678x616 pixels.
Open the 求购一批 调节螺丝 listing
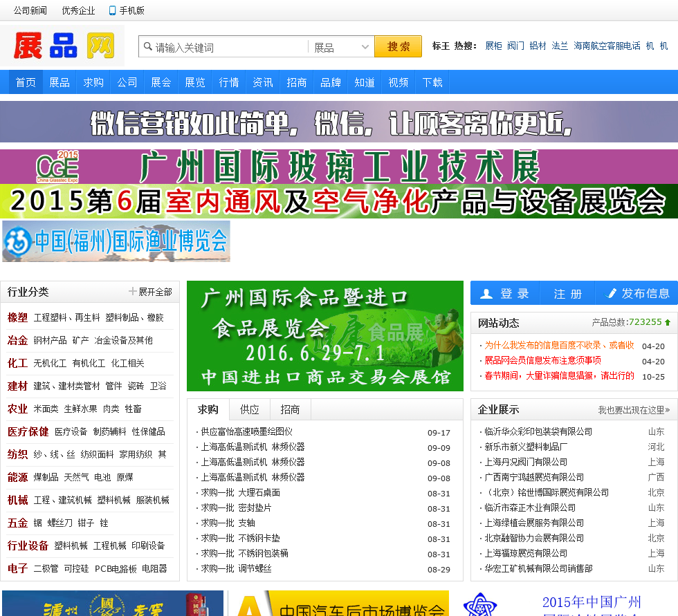click(236, 568)
